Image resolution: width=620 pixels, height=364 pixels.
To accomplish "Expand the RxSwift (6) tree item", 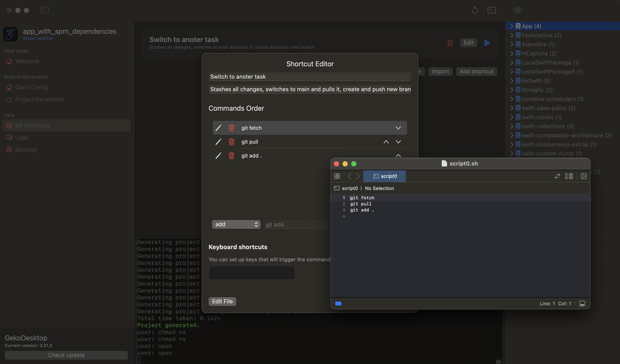I will (x=512, y=81).
